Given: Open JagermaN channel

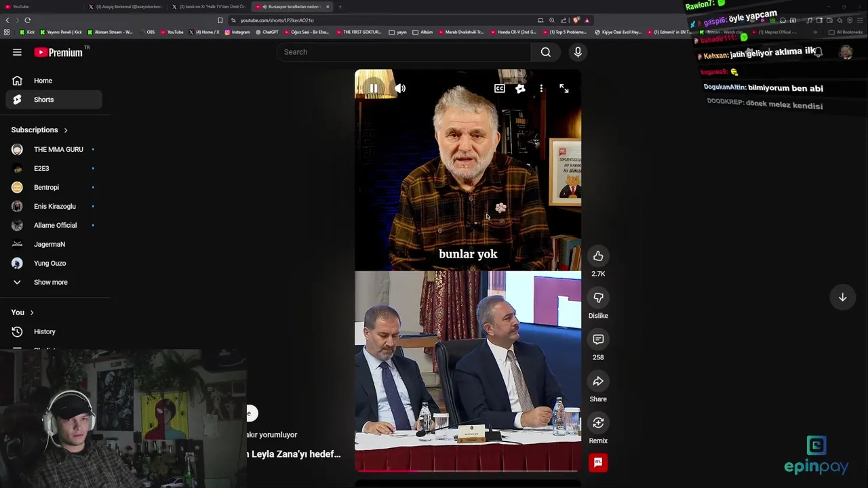Looking at the screenshot, I should 54,244.
